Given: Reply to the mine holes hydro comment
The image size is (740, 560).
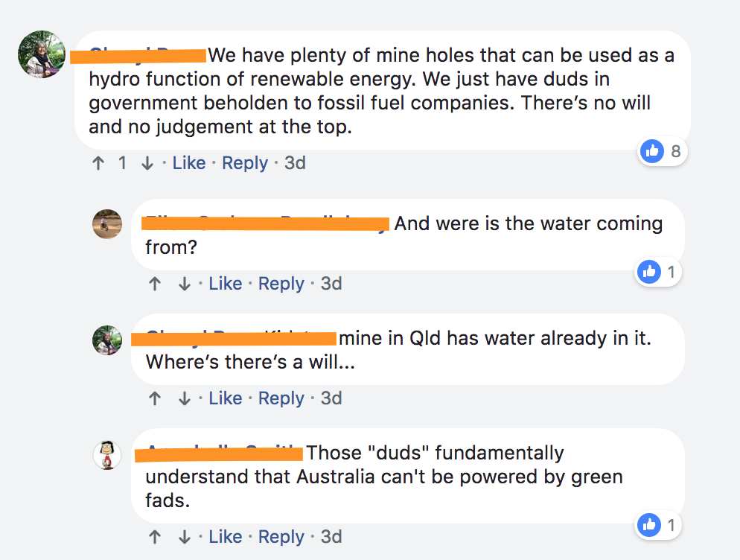Looking at the screenshot, I should [245, 163].
